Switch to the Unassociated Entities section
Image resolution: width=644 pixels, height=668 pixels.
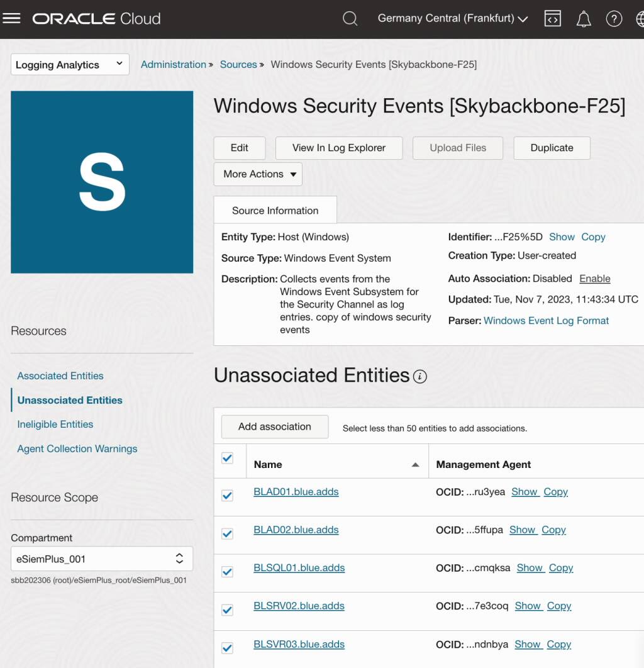coord(69,399)
